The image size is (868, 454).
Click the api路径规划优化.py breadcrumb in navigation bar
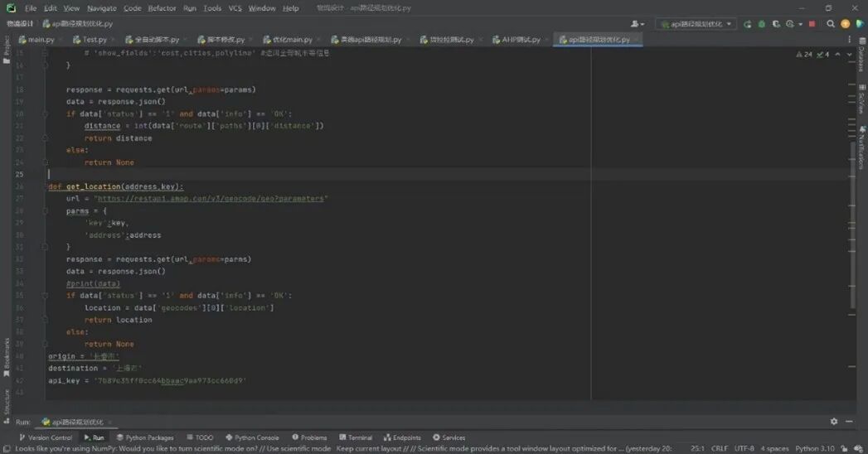(x=77, y=24)
